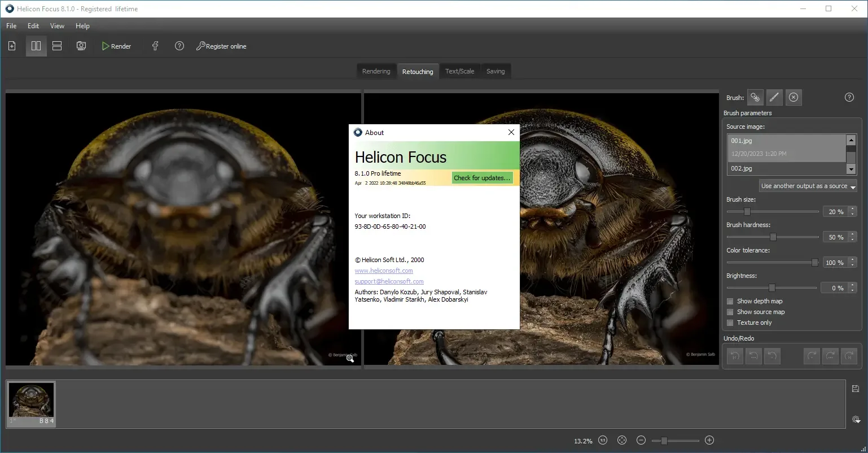Increase Color tolerance with the up arrow

(853, 260)
